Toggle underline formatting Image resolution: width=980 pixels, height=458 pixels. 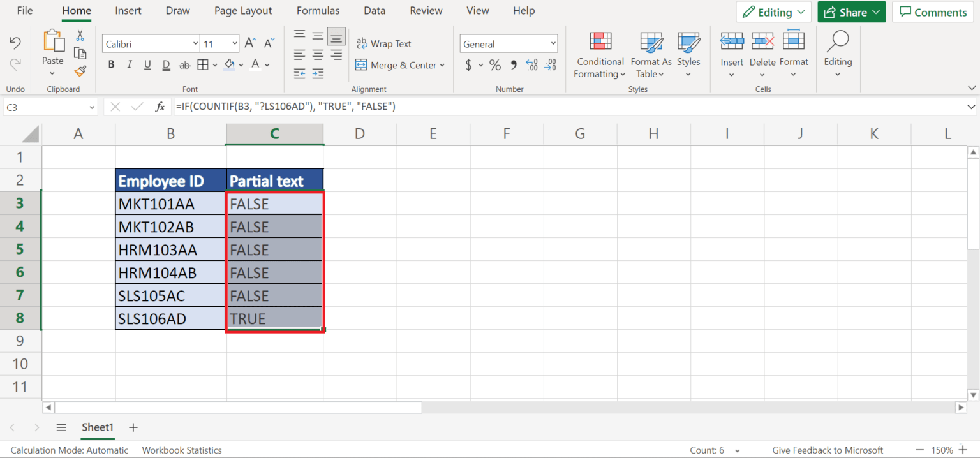[x=147, y=65]
